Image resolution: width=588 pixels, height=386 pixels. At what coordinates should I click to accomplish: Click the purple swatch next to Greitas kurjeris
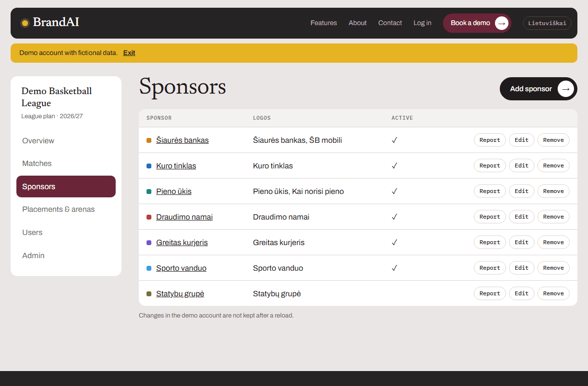pyautogui.click(x=149, y=243)
